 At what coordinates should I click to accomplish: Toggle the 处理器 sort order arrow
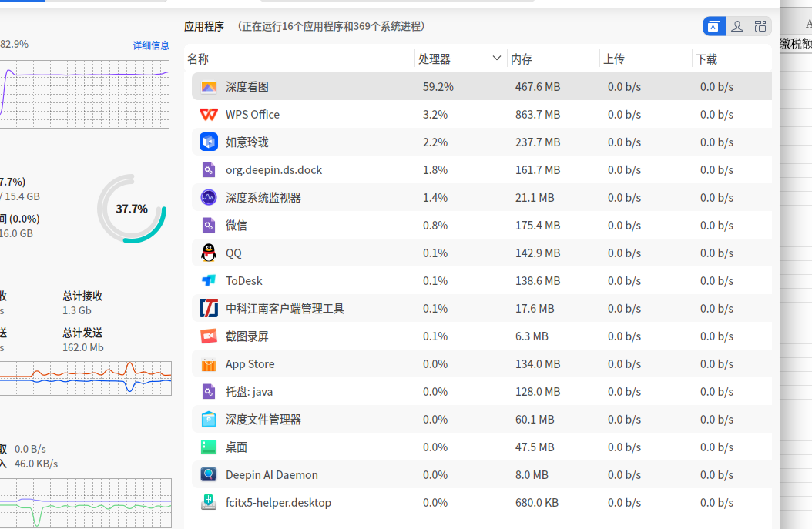(x=497, y=58)
